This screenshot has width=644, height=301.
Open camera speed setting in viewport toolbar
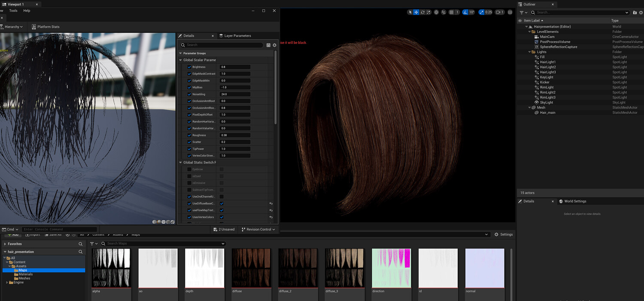tap(499, 12)
